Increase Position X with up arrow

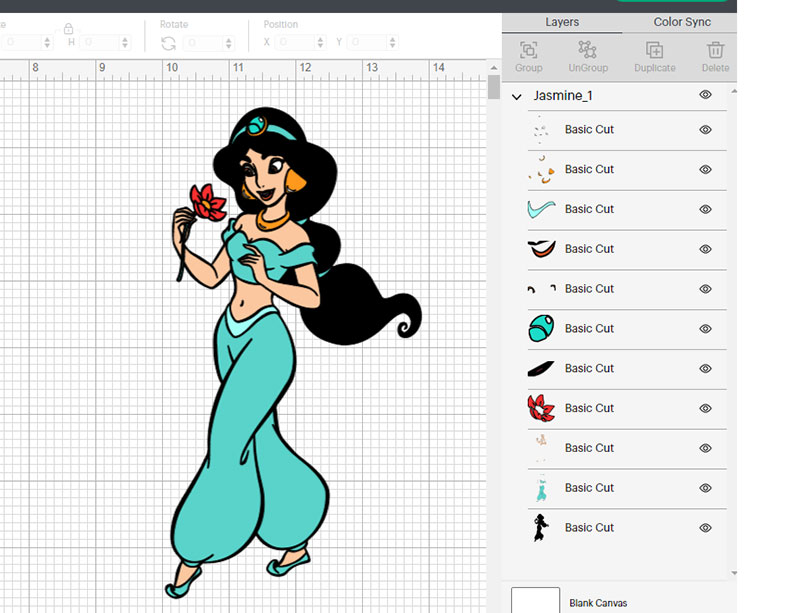coord(320,39)
